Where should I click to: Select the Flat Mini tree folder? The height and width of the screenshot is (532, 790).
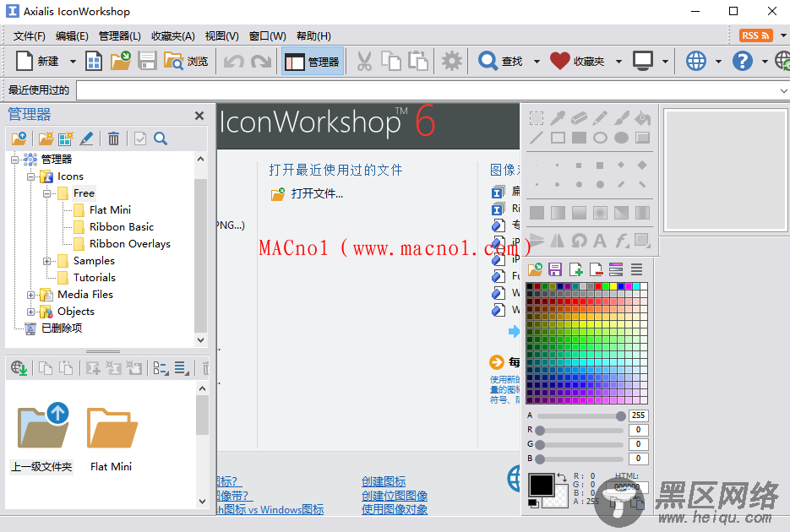110,210
